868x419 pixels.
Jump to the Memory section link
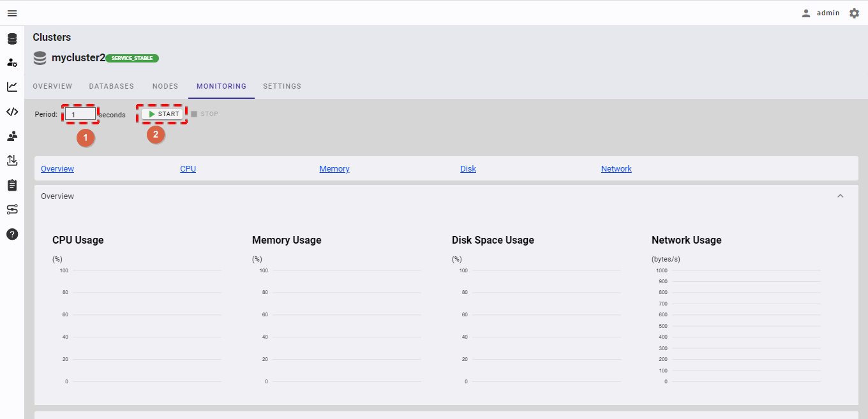334,169
